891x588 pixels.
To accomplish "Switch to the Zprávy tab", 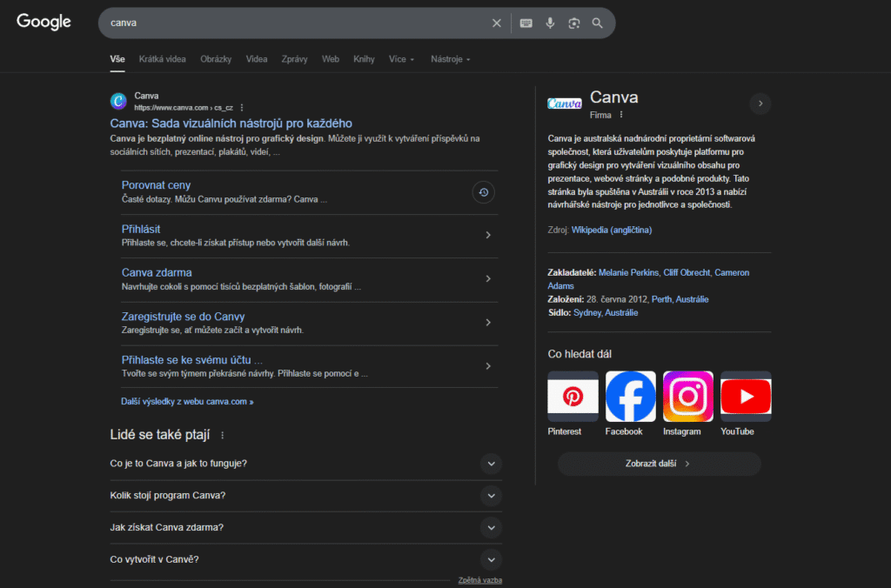I will tap(294, 59).
